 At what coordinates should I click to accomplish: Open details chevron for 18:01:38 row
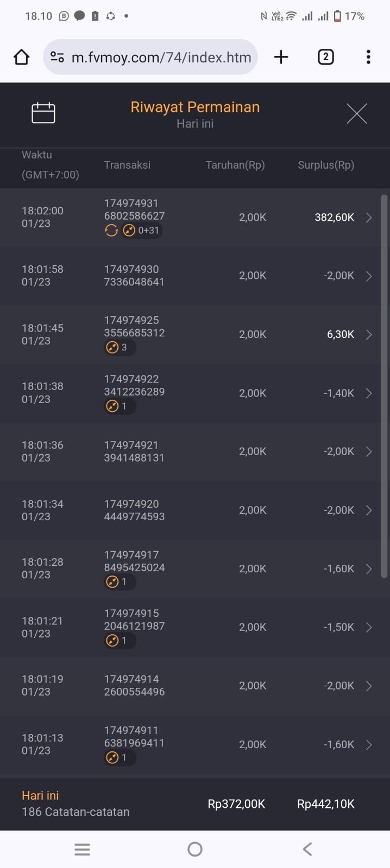point(369,393)
